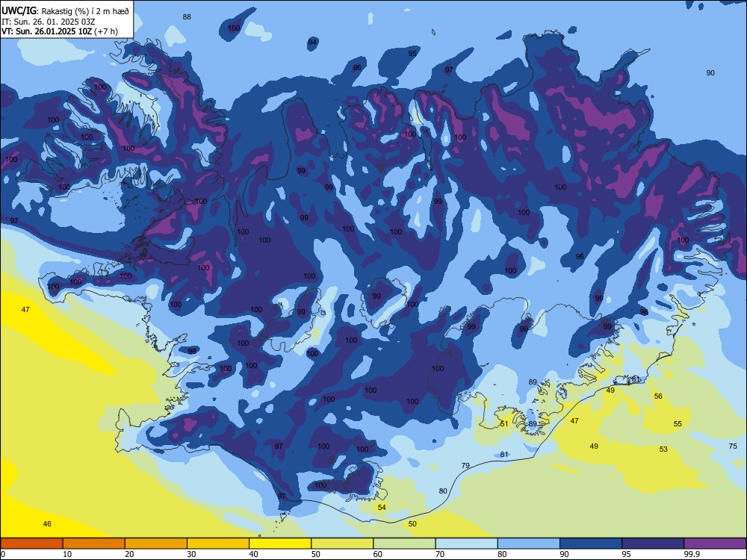Click the purple above-99.9 legend swatch
The width and height of the screenshot is (747, 560).
[715, 544]
